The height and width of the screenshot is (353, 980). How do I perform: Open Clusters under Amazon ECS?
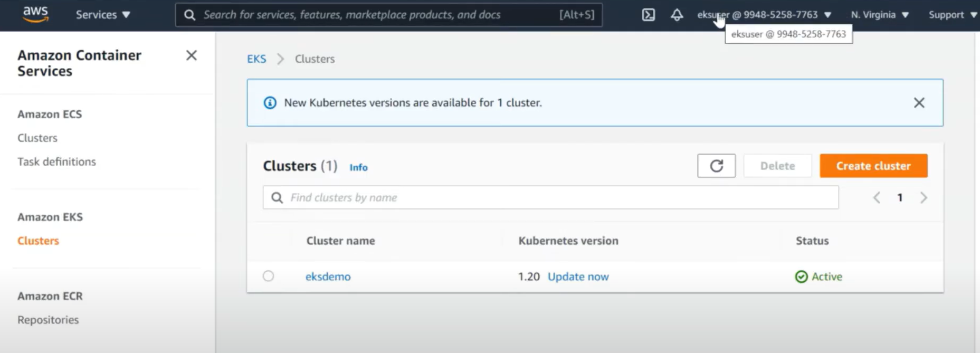[37, 138]
